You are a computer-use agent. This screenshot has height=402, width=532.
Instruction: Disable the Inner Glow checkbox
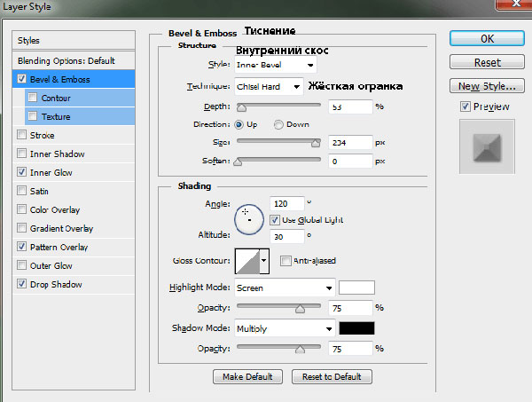[21, 172]
